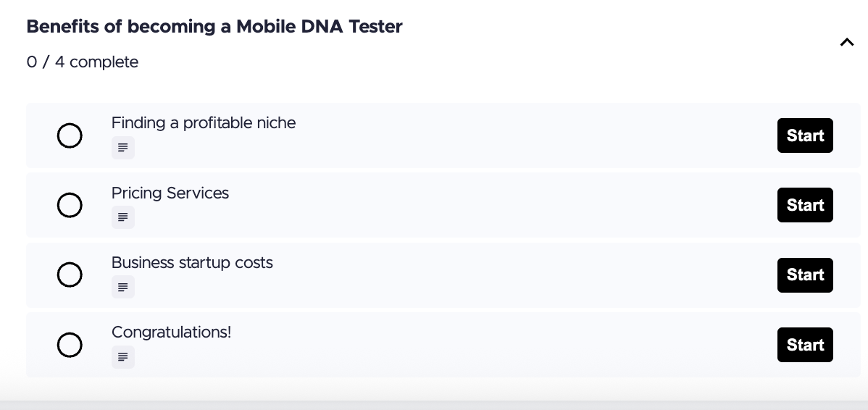The height and width of the screenshot is (410, 868).
Task: Toggle completion circle for Congratulations! lesson
Action: tap(70, 345)
